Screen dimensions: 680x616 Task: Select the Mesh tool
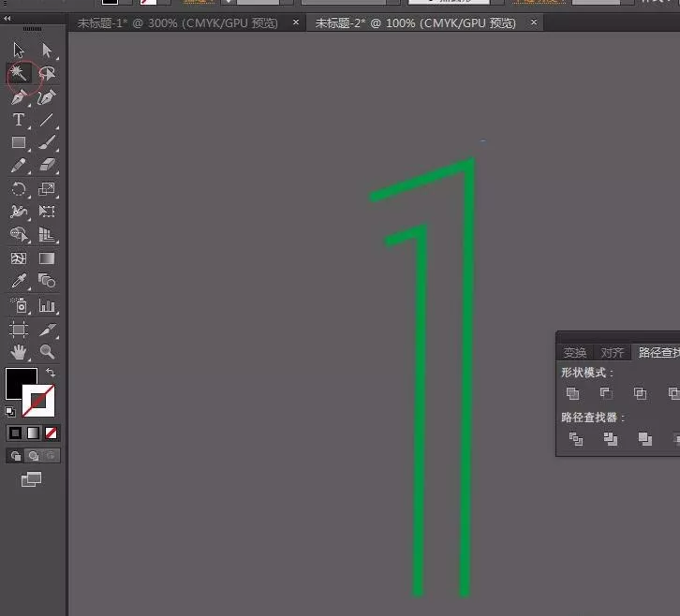coord(19,258)
